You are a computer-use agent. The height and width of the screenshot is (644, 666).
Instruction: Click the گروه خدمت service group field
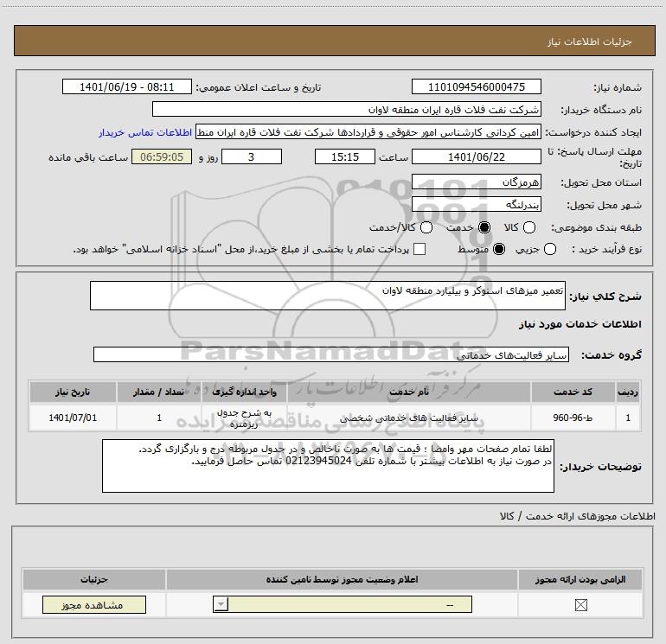pos(331,355)
